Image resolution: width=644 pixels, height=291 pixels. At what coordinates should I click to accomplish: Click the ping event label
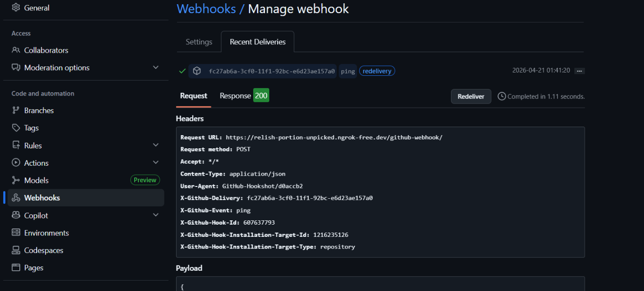(x=348, y=71)
